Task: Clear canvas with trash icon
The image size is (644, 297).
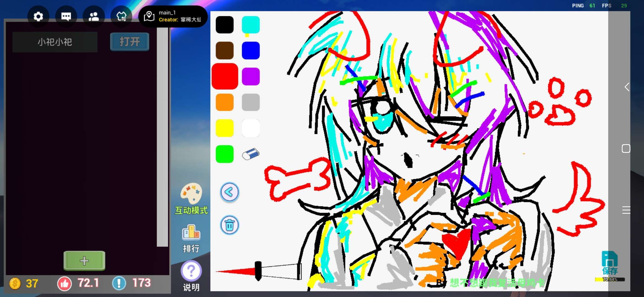Action: click(230, 225)
